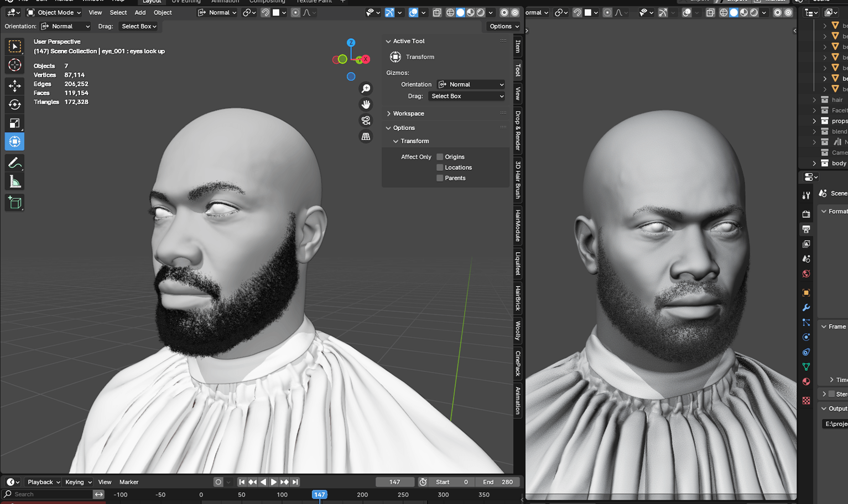Expand the Workspace panel
The width and height of the screenshot is (848, 504).
point(388,113)
